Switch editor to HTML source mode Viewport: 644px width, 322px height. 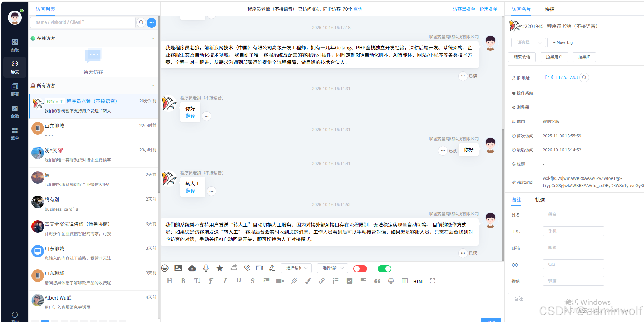(x=419, y=282)
